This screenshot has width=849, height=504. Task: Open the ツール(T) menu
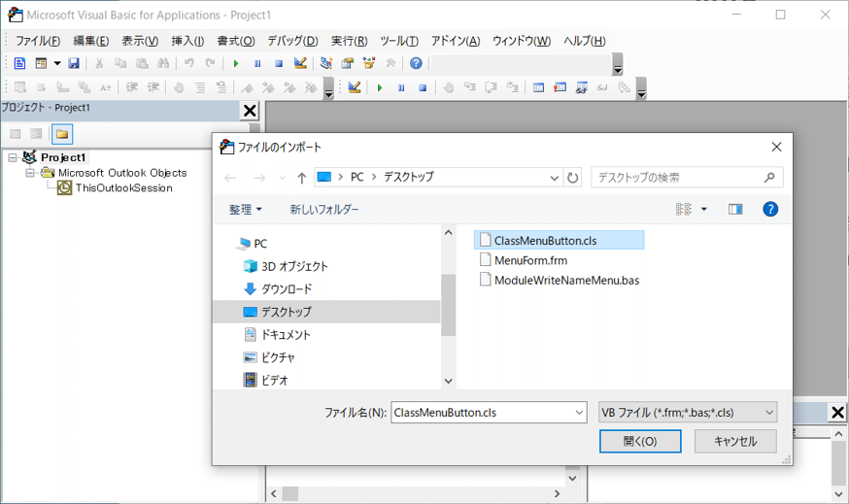tap(399, 41)
